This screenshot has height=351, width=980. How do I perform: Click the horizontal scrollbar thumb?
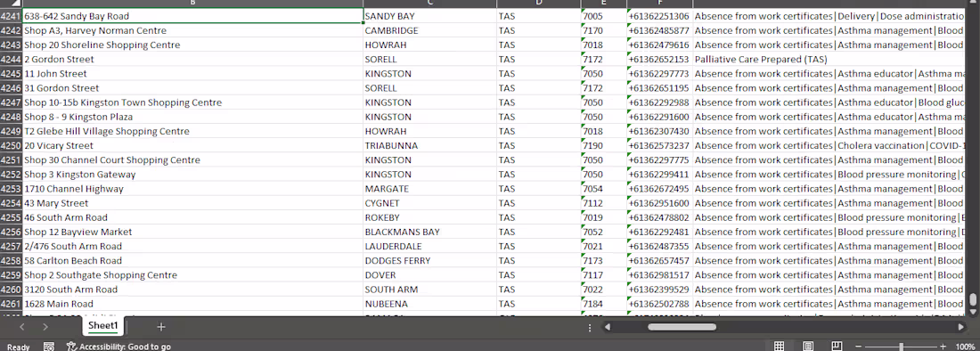(682, 327)
